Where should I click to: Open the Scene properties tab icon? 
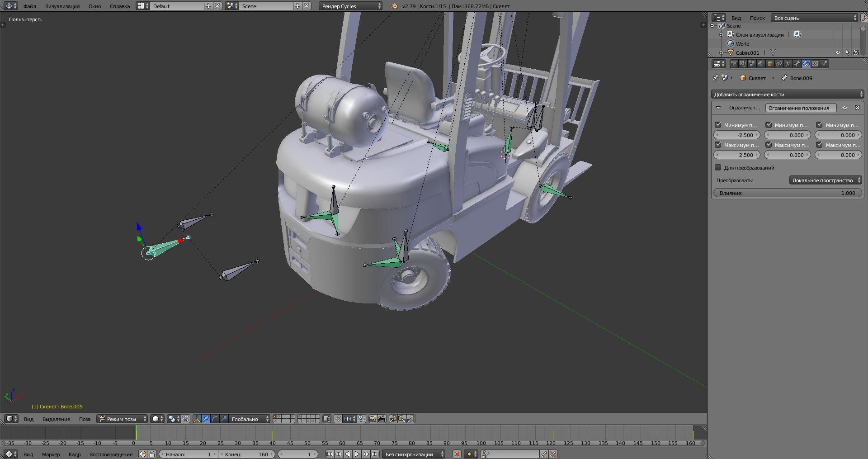coord(752,64)
